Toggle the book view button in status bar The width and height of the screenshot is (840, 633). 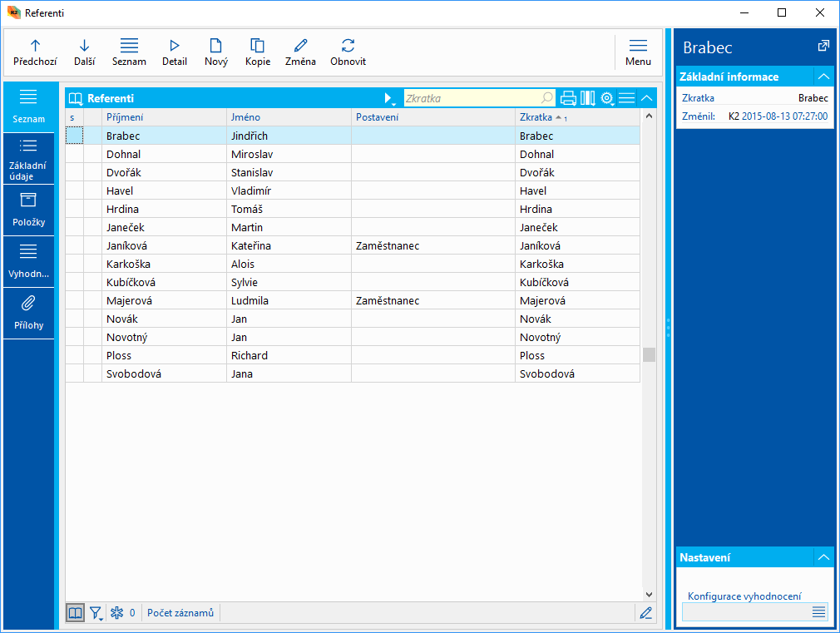[x=75, y=613]
